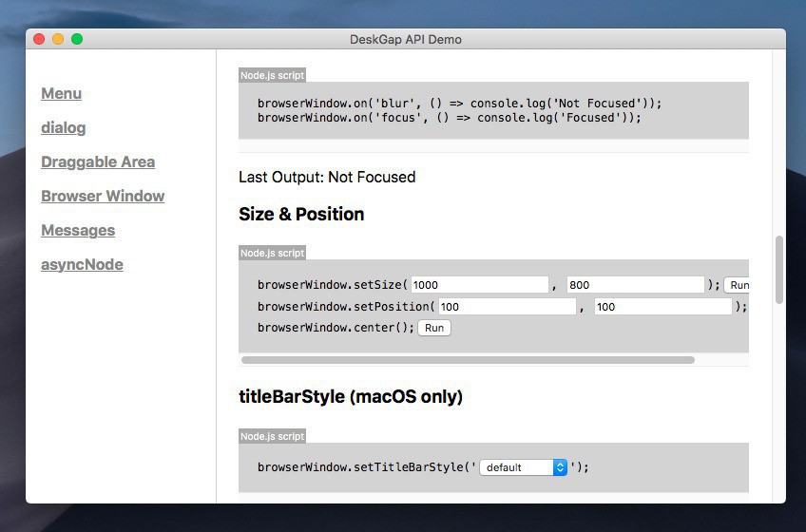Minimize window with the yellow button
This screenshot has height=532, width=806.
coord(58,39)
